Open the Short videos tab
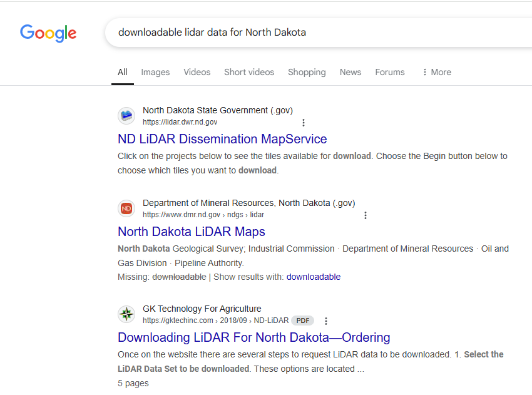The height and width of the screenshot is (395, 532). point(248,72)
